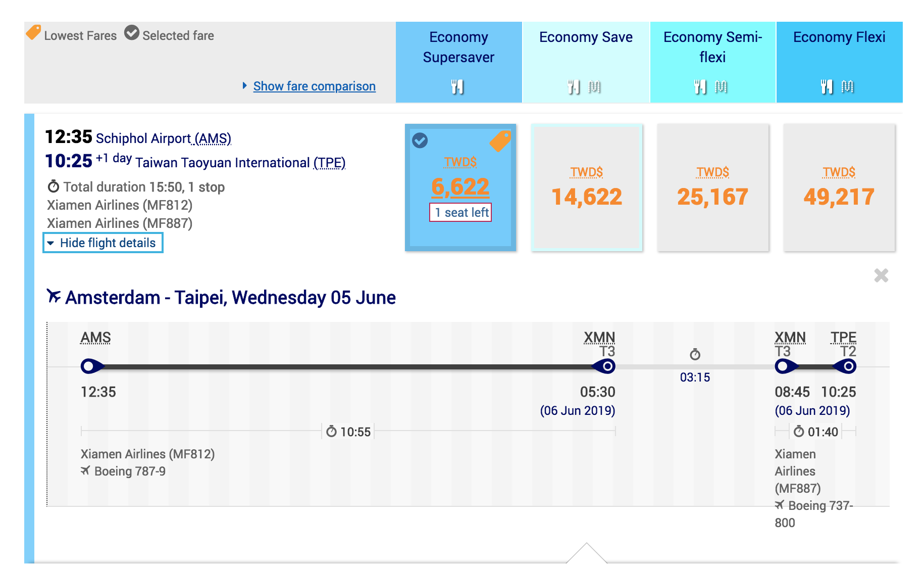Image resolution: width=924 pixels, height=567 pixels.
Task: Close the flight details panel with X
Action: click(881, 275)
